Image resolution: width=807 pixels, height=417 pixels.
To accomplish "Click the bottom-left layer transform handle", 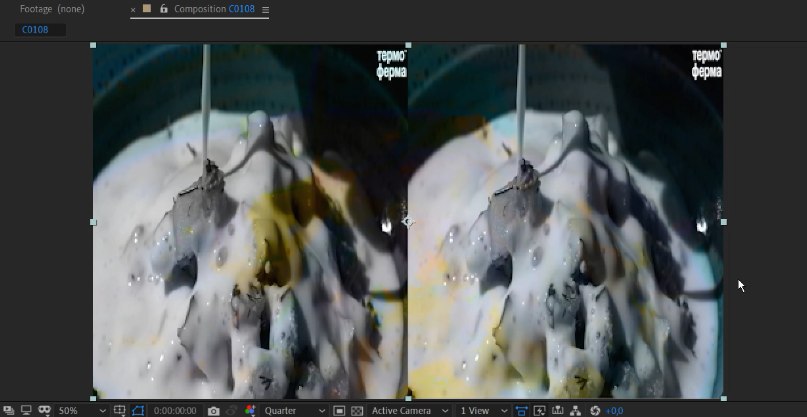I will [x=93, y=398].
